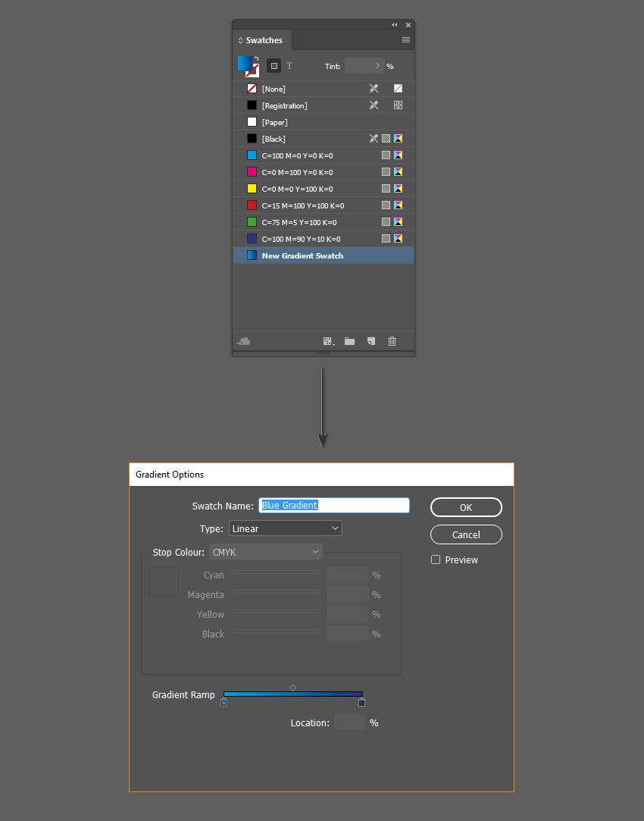644x821 pixels.
Task: Create a new colour group folder icon
Action: [x=349, y=341]
